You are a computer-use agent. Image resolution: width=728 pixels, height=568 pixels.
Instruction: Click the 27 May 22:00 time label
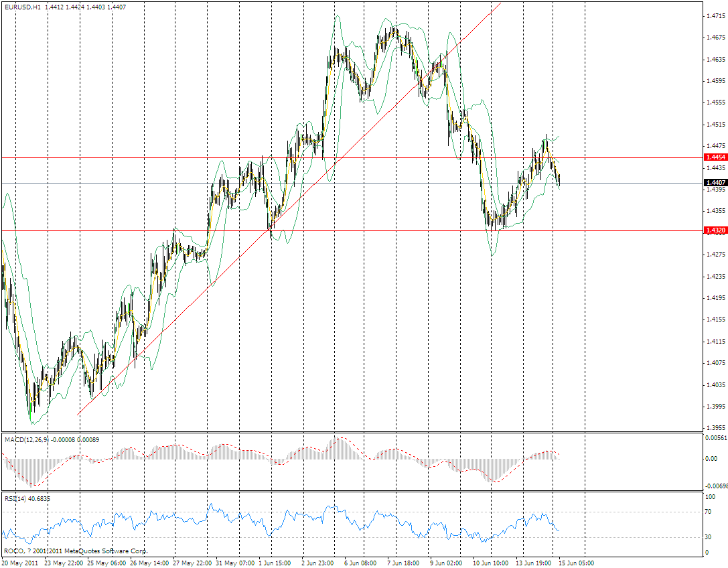pyautogui.click(x=192, y=563)
